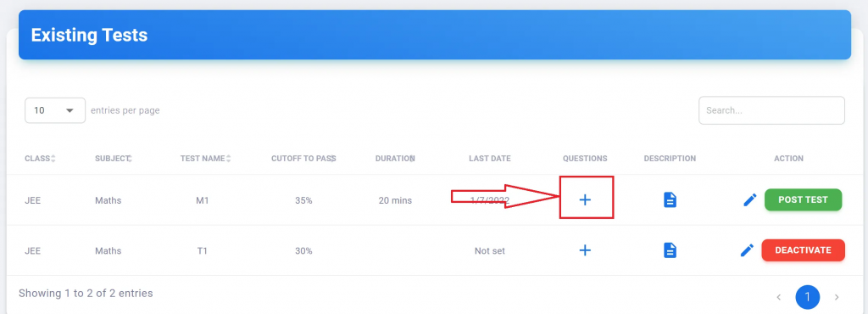This screenshot has width=868, height=314.
Task: Open description document for T1 test
Action: pyautogui.click(x=670, y=250)
